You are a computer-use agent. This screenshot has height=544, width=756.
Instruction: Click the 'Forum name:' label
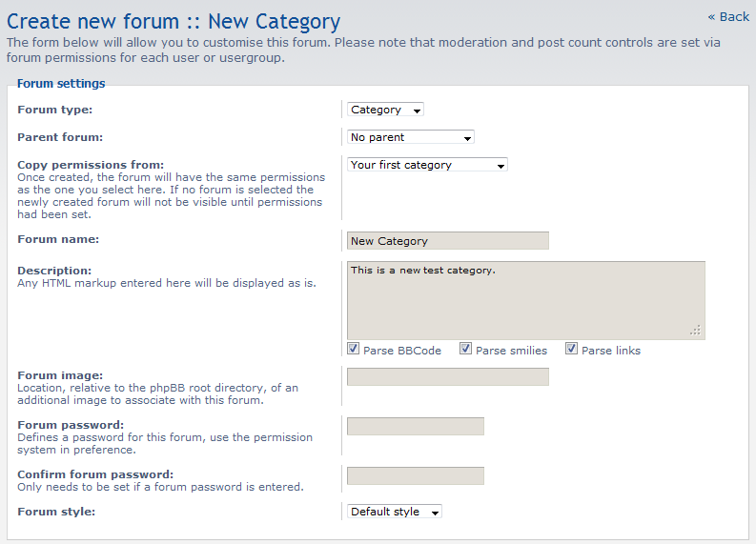pyautogui.click(x=58, y=239)
